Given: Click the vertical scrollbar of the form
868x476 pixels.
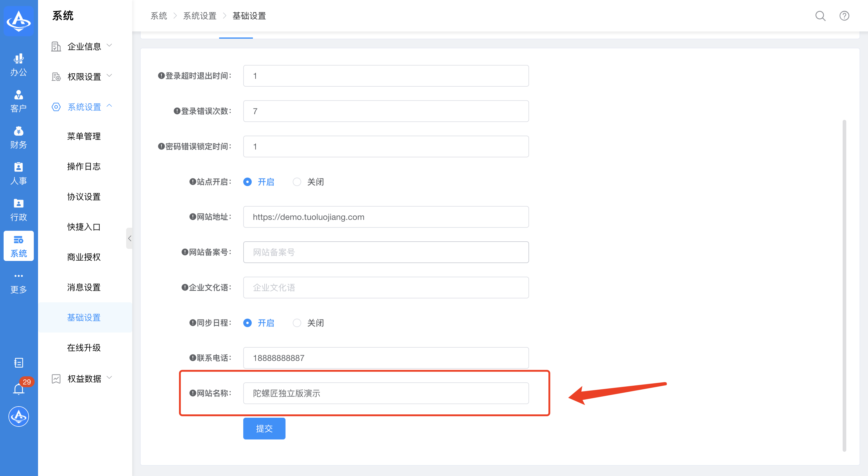Looking at the screenshot, I should pyautogui.click(x=844, y=285).
